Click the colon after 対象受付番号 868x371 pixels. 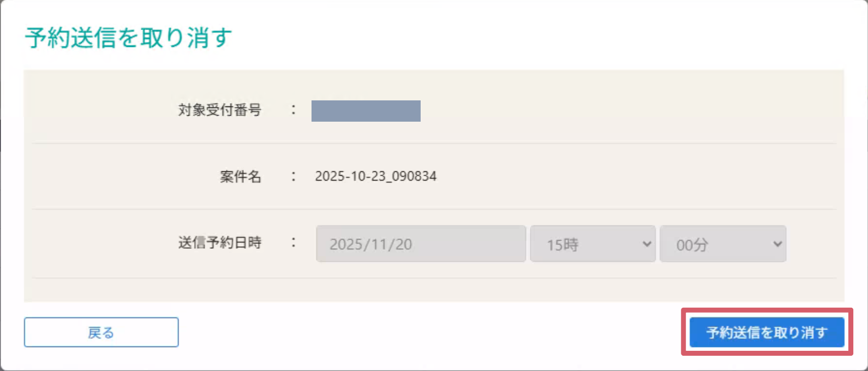pos(294,110)
